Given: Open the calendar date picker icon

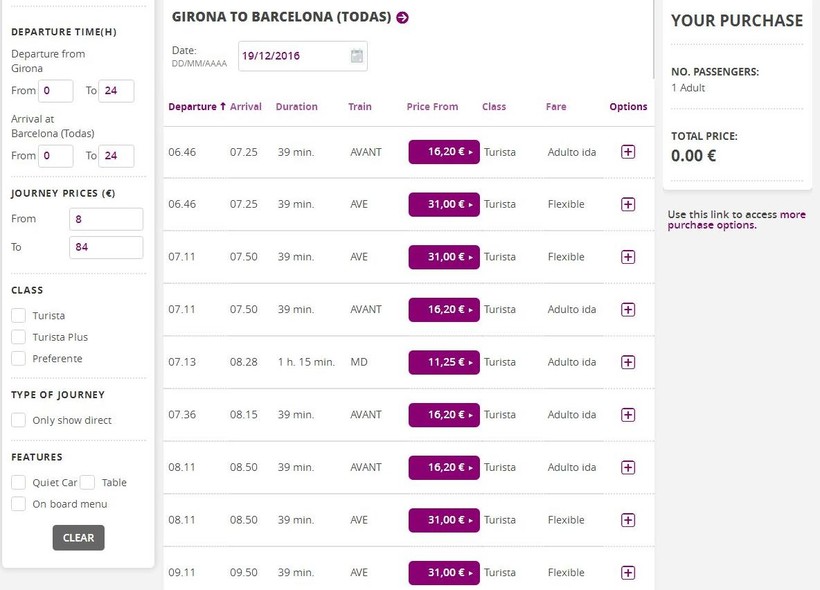Looking at the screenshot, I should [357, 56].
